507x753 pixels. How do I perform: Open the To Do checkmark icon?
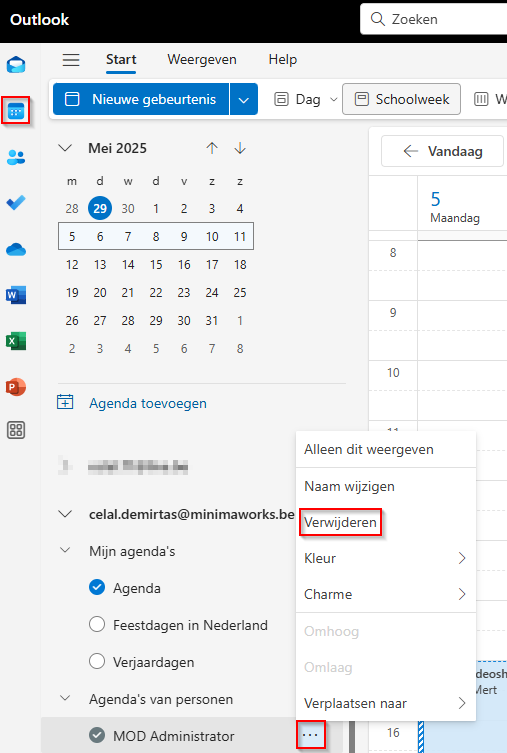tap(16, 203)
